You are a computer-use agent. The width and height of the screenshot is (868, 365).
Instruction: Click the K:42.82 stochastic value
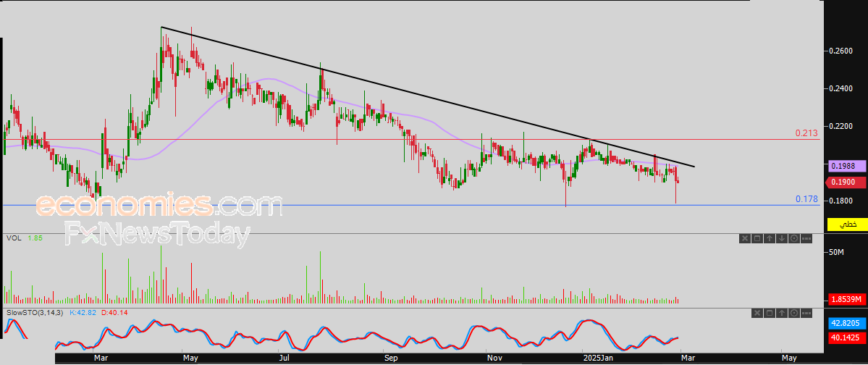(x=82, y=312)
